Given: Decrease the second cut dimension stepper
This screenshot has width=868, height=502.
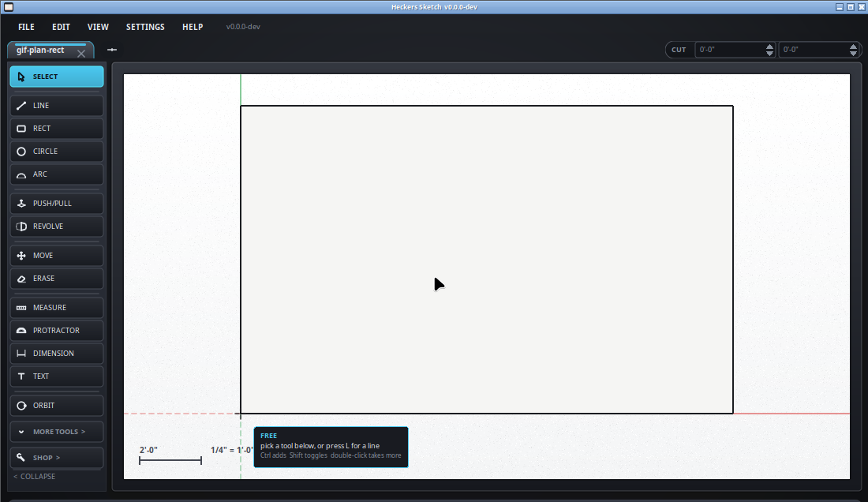Looking at the screenshot, I should coord(853,53).
